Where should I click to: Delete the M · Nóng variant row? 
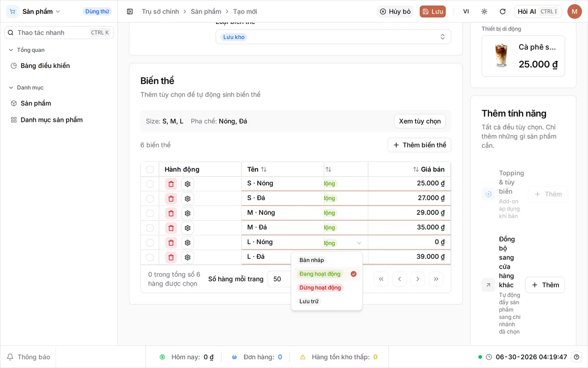tap(171, 213)
